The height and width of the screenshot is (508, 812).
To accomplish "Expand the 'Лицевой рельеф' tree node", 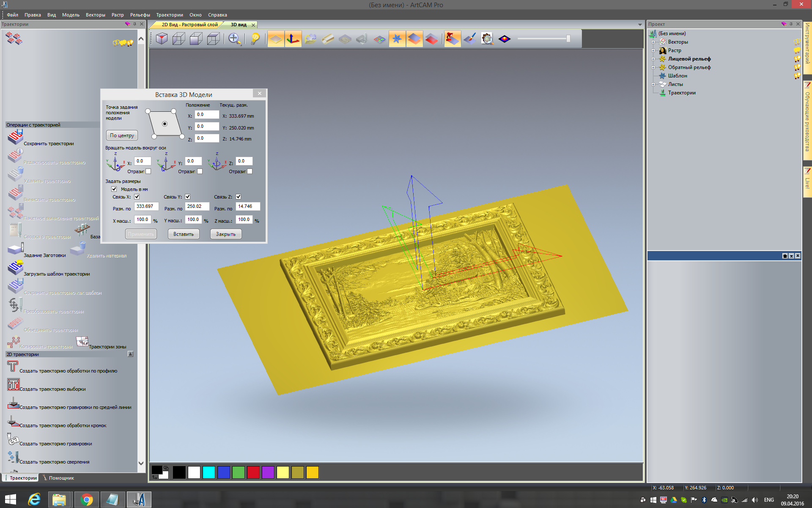I will click(653, 59).
